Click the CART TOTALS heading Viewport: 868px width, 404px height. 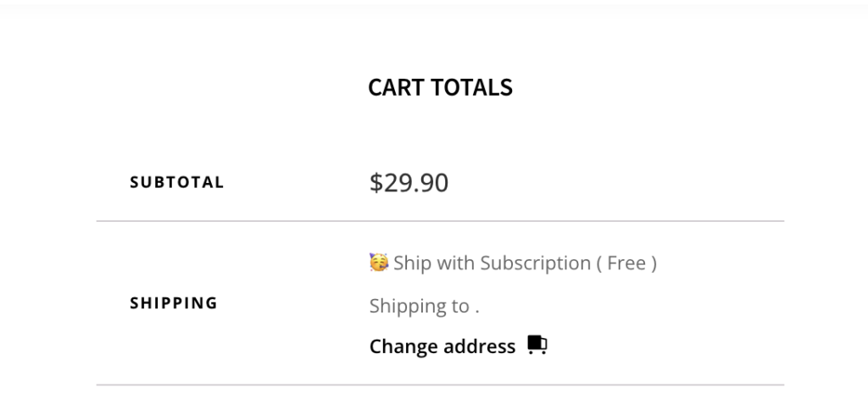click(x=440, y=87)
